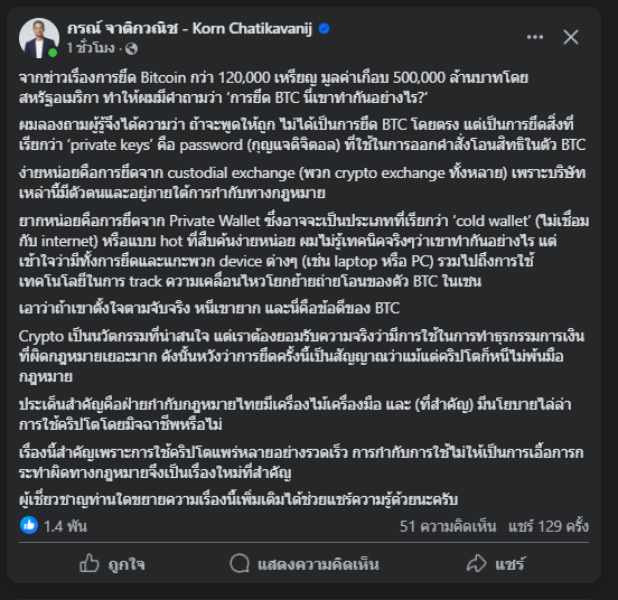Click the speech bubble comment icon
The width and height of the screenshot is (618, 600).
[x=240, y=563]
